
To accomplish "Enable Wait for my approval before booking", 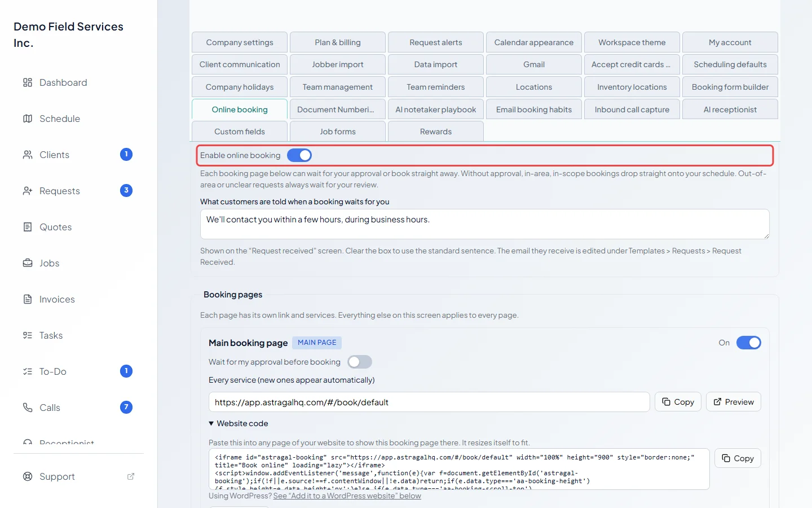I will [x=360, y=362].
